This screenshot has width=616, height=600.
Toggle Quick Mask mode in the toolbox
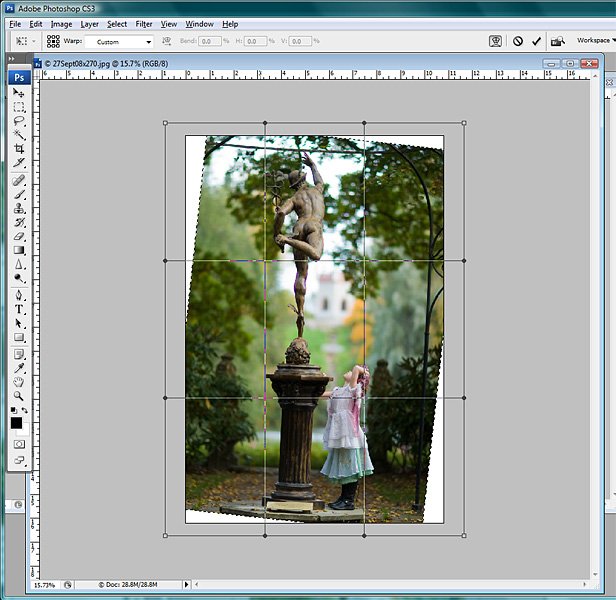[19, 443]
